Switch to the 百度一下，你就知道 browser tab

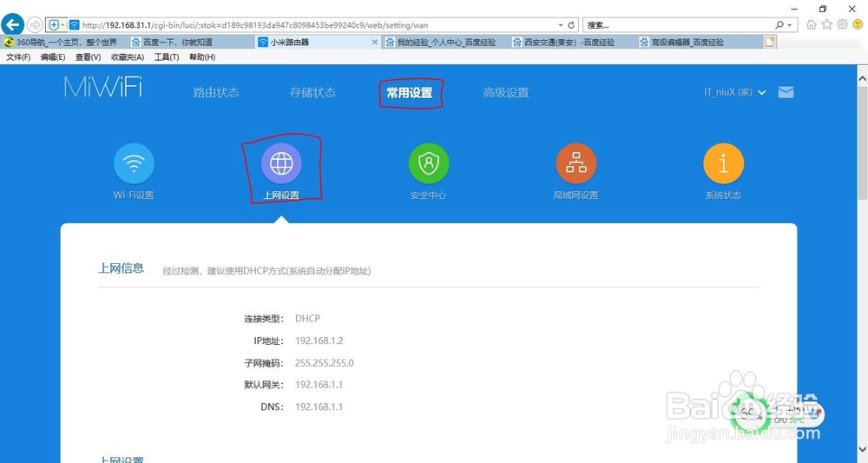[x=191, y=42]
